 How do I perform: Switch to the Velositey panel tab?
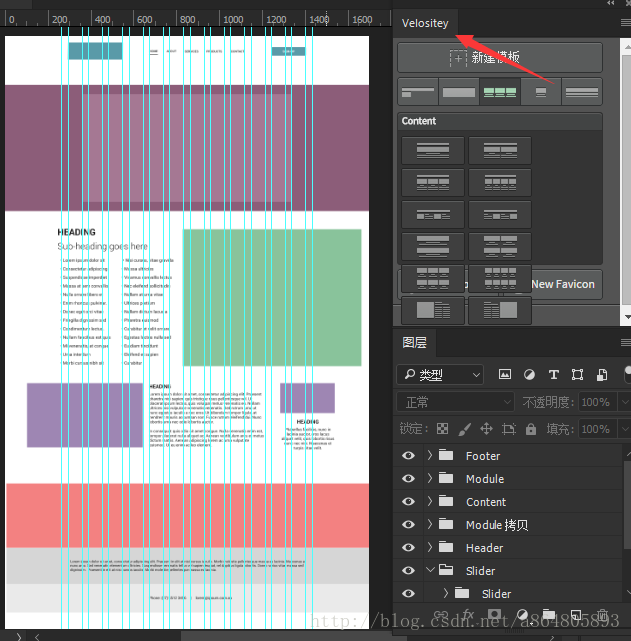point(425,23)
